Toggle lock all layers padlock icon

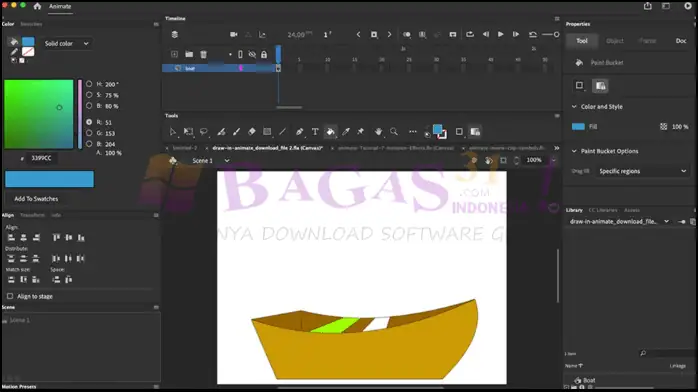point(264,54)
